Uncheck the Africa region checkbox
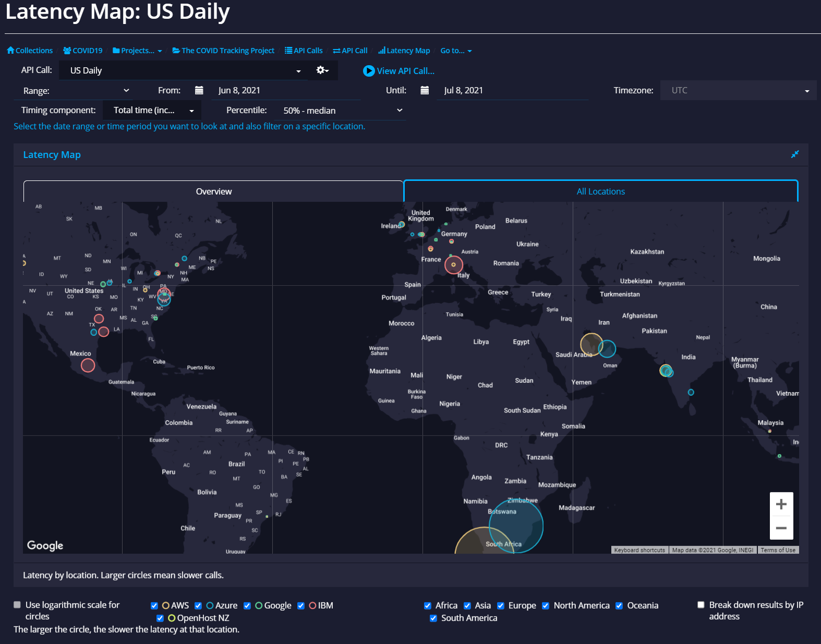 click(x=428, y=605)
